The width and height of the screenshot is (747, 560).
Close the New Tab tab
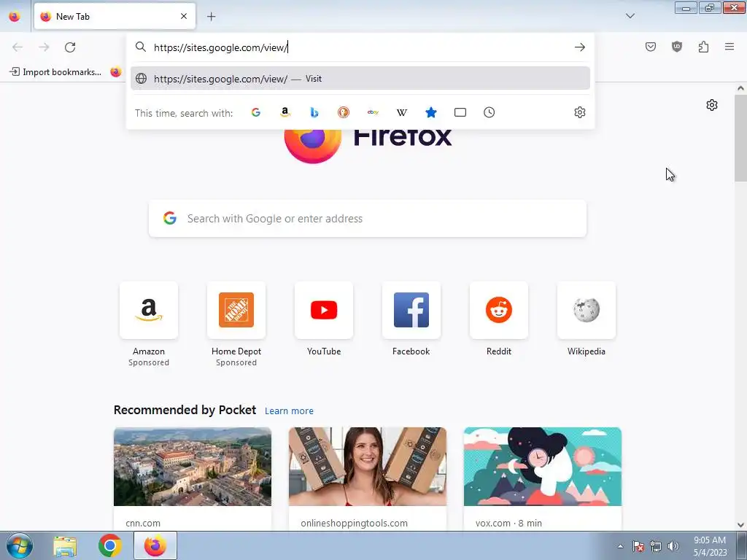click(x=184, y=16)
